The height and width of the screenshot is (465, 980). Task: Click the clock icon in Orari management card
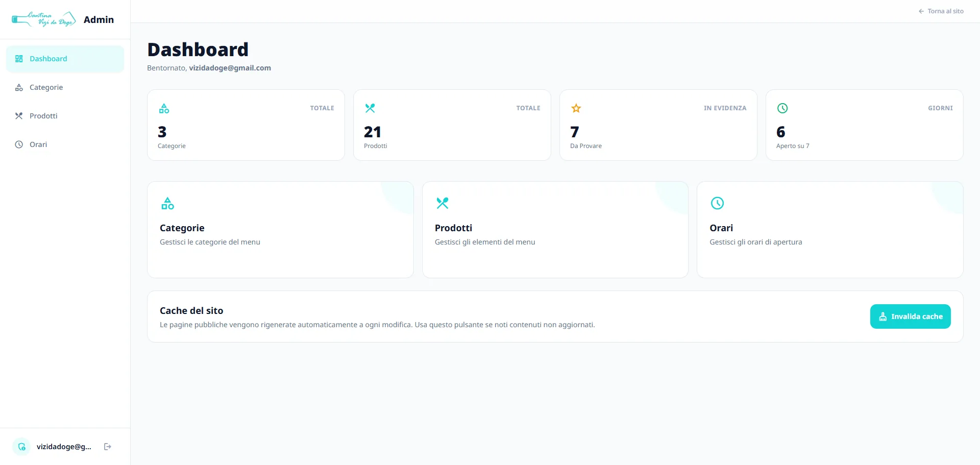pyautogui.click(x=717, y=203)
